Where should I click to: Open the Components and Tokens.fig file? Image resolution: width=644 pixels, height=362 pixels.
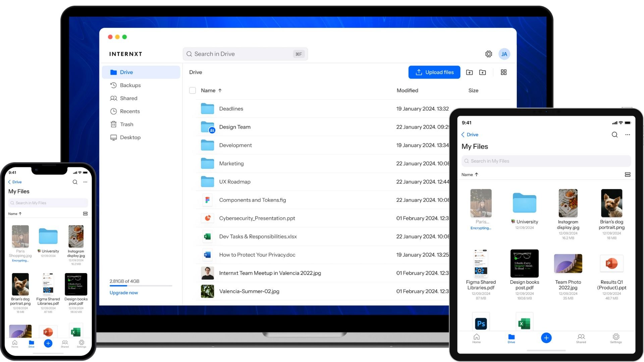[x=252, y=200]
